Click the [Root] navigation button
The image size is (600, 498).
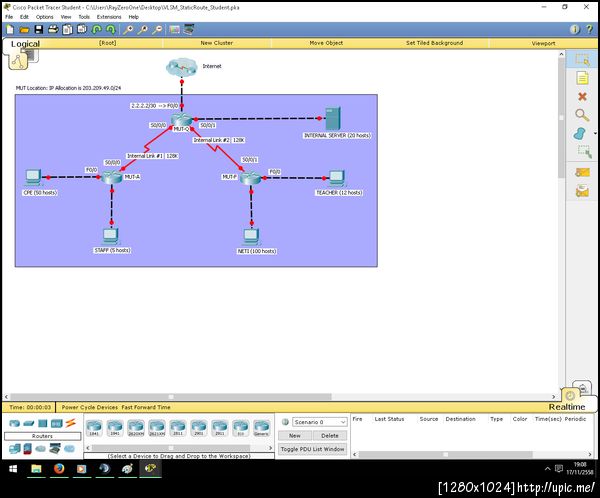[108, 43]
